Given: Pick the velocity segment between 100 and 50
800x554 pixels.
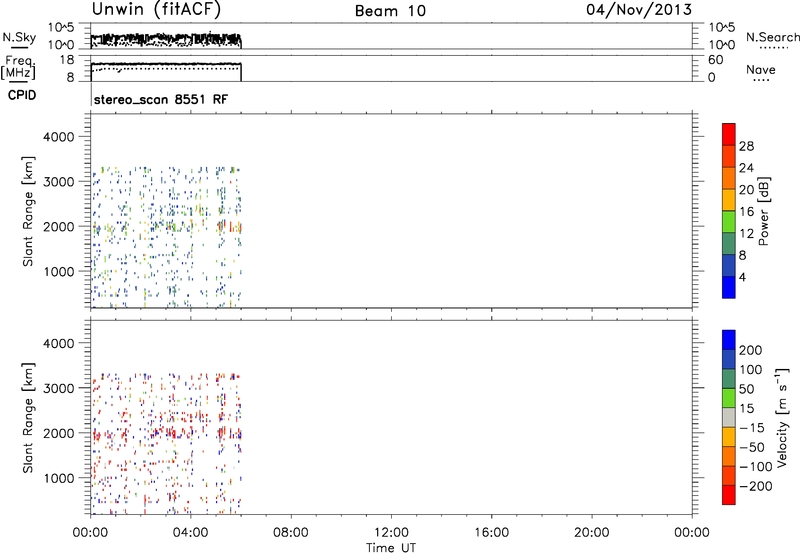Looking at the screenshot, I should pyautogui.click(x=729, y=379).
